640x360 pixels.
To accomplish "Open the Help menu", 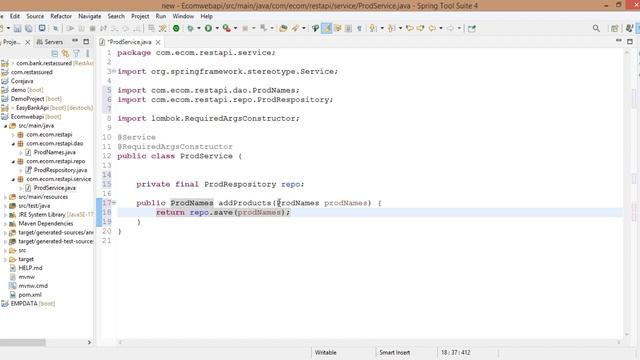I will coord(207,16).
